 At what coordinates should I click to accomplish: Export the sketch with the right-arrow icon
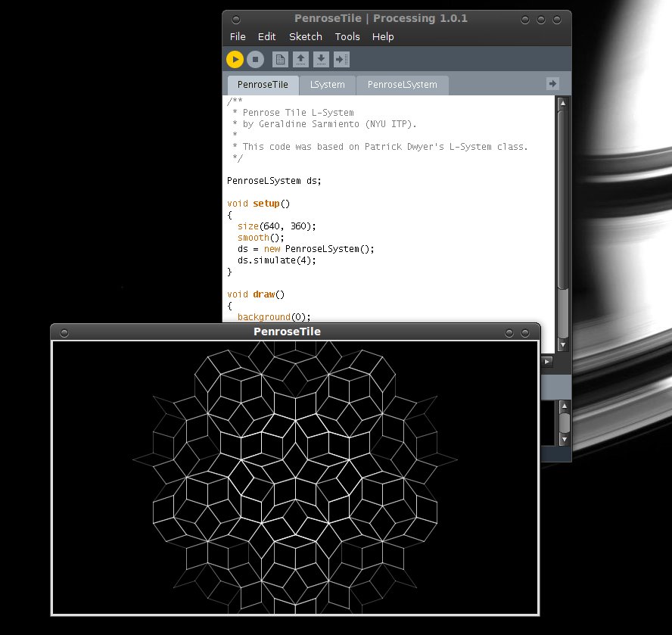pyautogui.click(x=341, y=59)
